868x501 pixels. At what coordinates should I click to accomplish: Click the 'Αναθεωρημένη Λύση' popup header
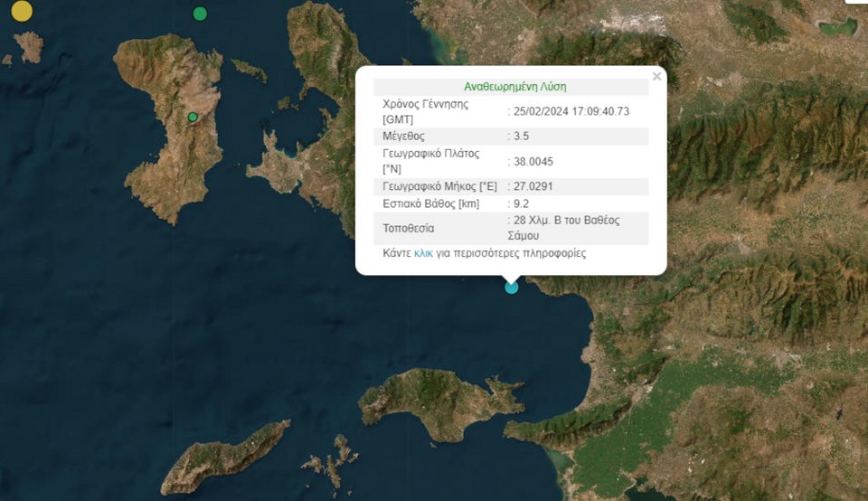[x=514, y=87]
